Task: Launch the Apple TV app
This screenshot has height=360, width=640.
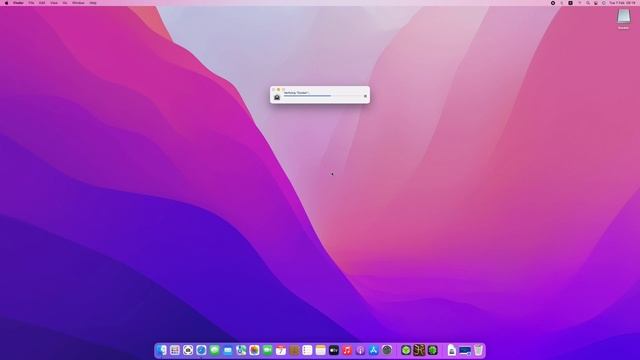Action: [334, 350]
